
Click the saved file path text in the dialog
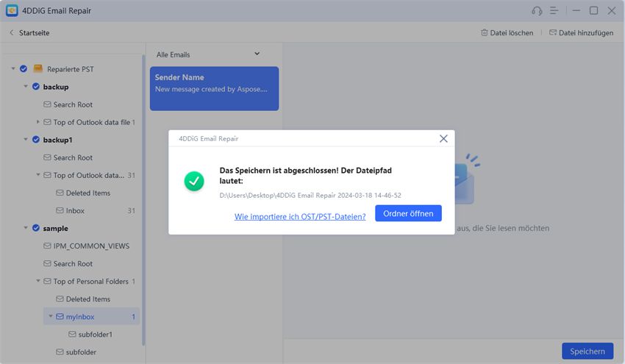[x=310, y=196]
